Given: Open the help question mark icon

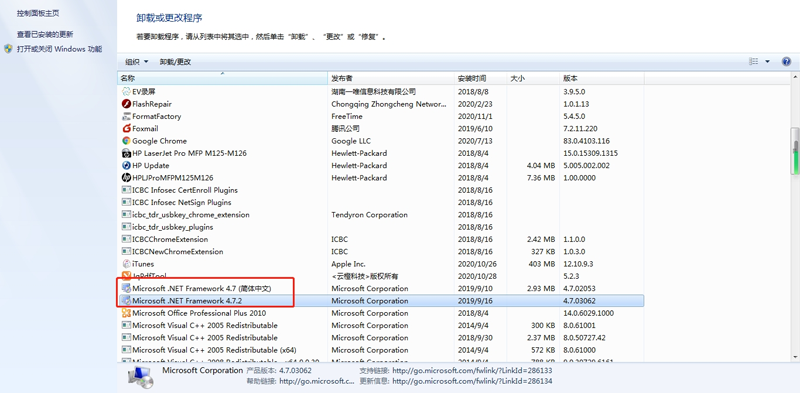Looking at the screenshot, I should tap(786, 62).
